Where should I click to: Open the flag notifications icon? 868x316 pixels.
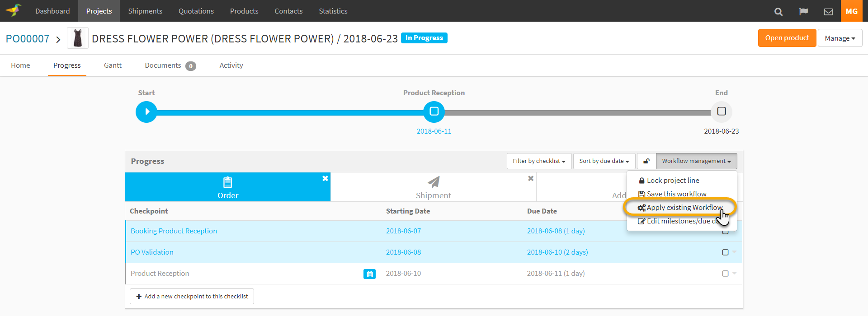pos(803,11)
